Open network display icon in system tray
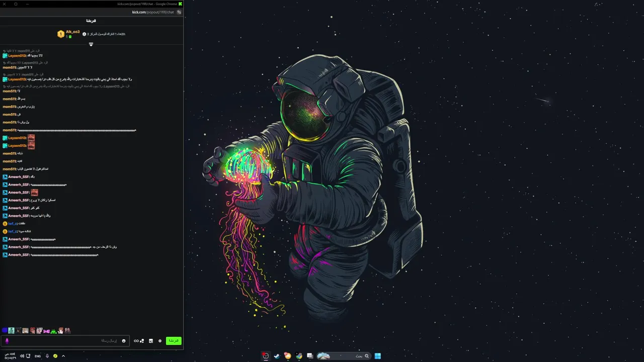The image size is (644, 362). pos(28,356)
